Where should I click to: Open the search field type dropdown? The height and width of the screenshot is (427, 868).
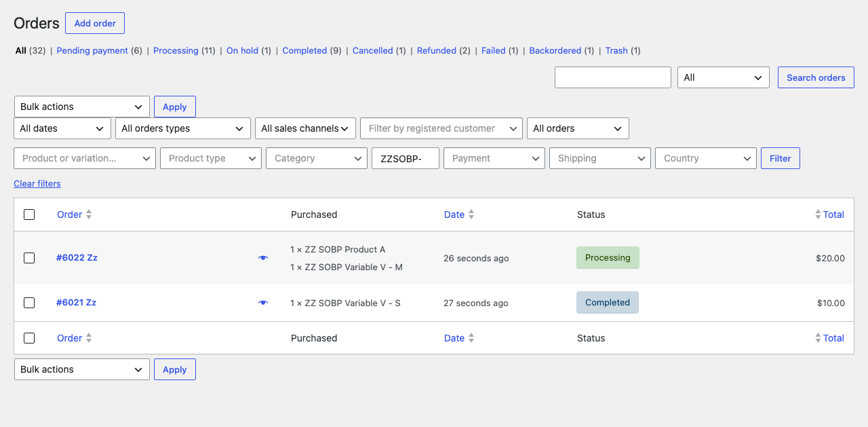pyautogui.click(x=724, y=77)
